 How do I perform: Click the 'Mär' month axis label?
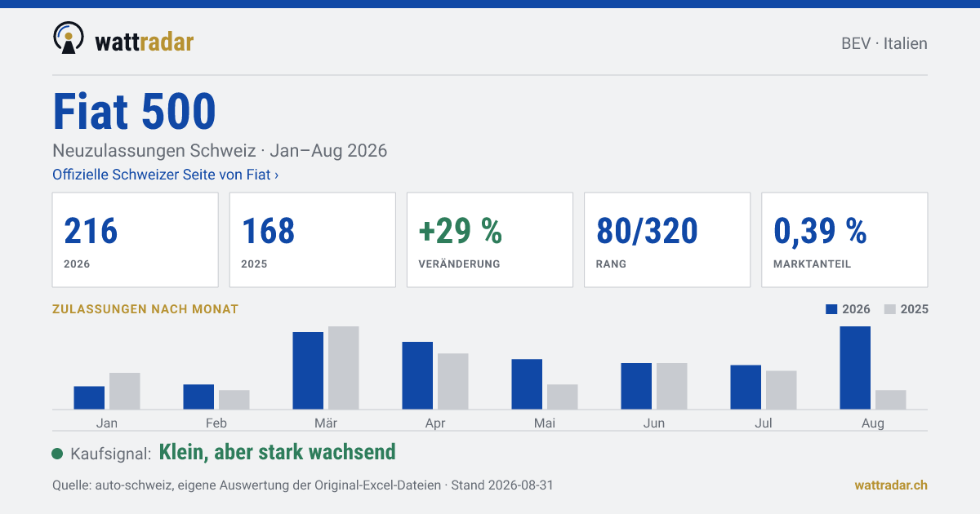(326, 423)
